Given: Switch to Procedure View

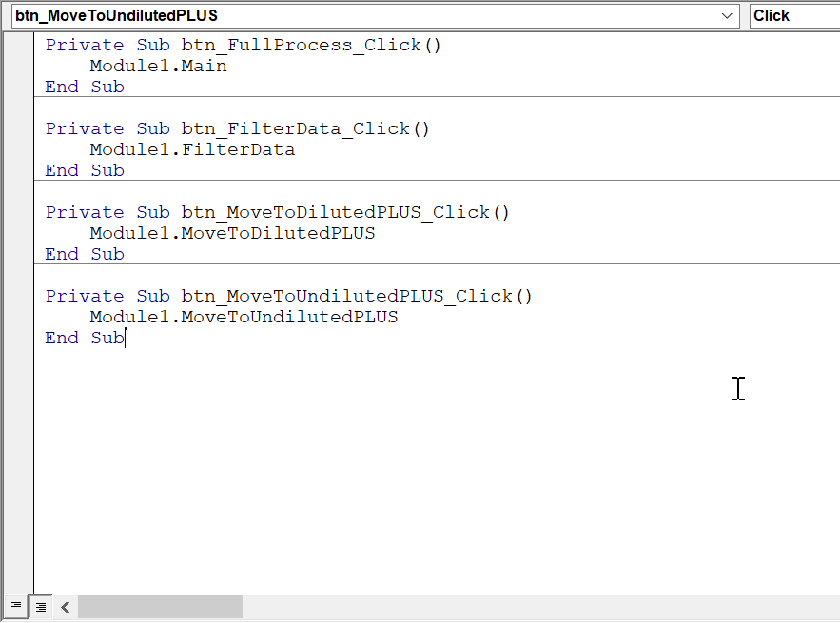Looking at the screenshot, I should [15, 606].
